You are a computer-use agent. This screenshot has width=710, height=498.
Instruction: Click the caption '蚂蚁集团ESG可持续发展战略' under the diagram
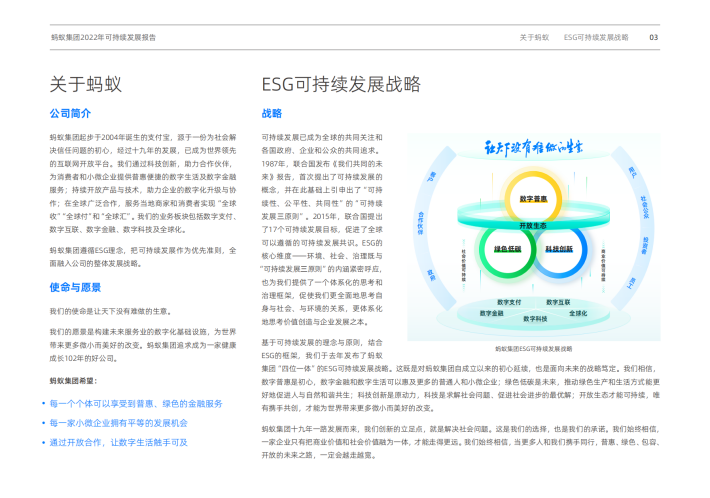tap(533, 349)
